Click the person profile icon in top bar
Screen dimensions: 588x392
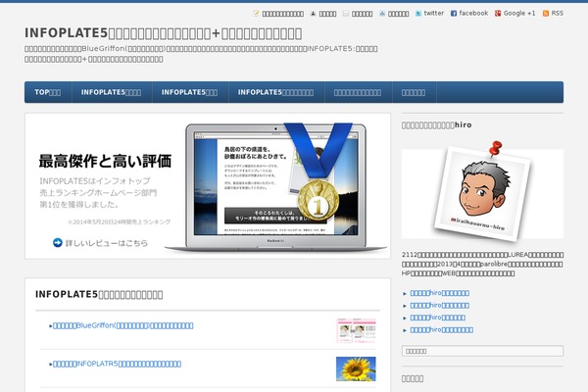point(314,14)
